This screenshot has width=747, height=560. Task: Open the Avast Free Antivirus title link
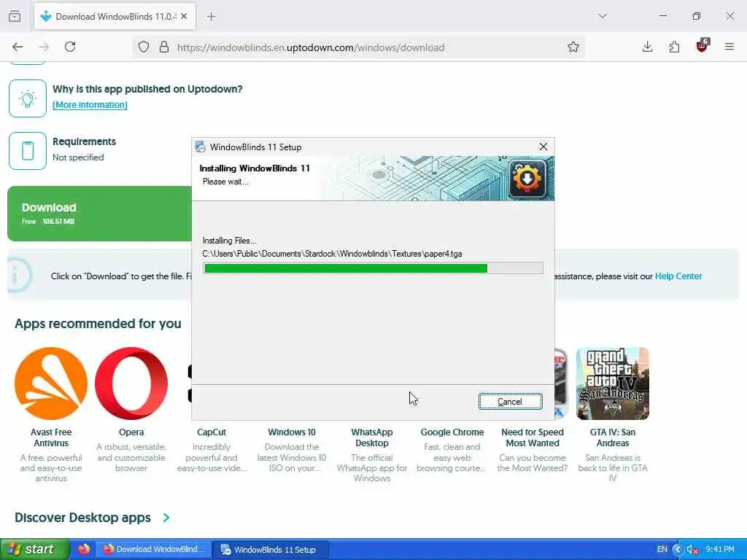tap(51, 437)
